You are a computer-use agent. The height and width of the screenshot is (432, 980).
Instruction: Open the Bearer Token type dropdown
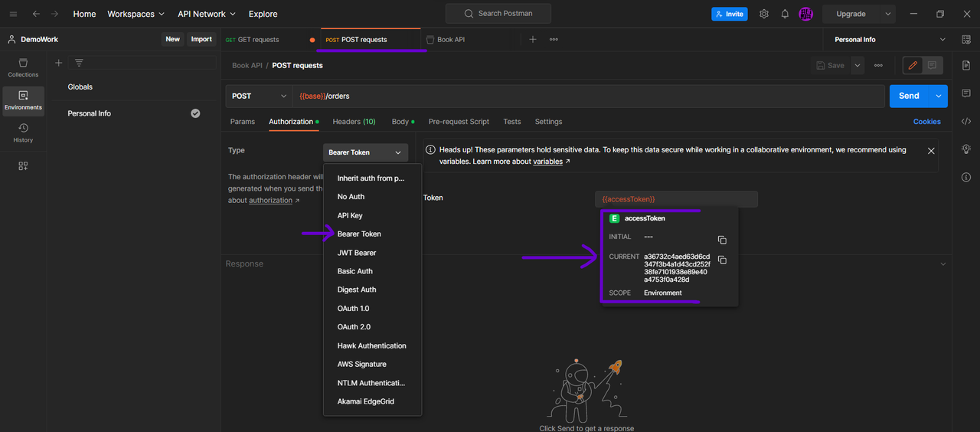pyautogui.click(x=365, y=152)
